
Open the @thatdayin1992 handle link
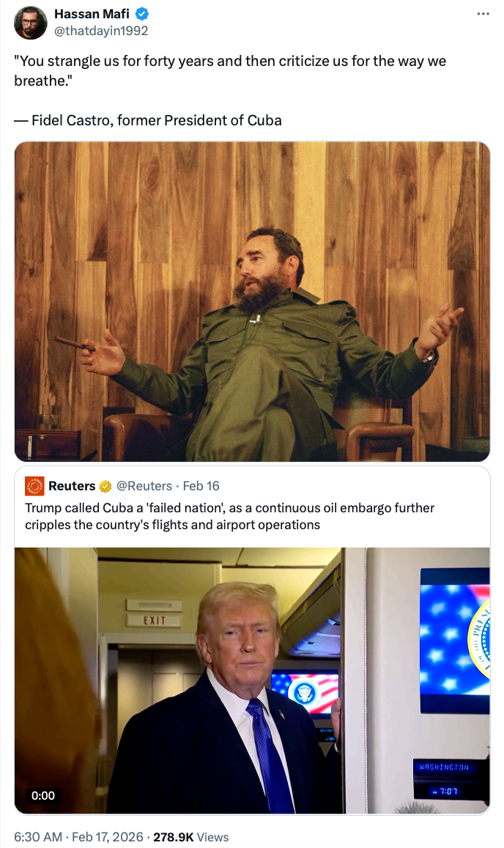click(x=100, y=31)
